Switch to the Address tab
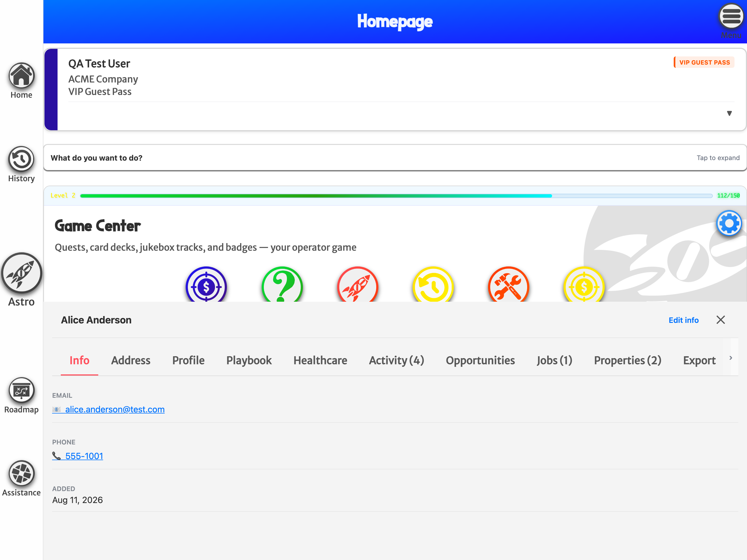 [x=131, y=361]
